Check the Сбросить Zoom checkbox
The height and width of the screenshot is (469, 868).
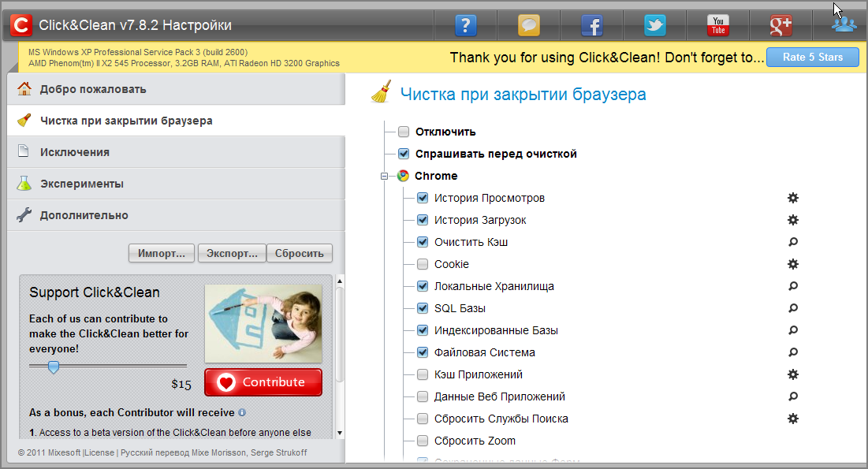click(x=423, y=441)
